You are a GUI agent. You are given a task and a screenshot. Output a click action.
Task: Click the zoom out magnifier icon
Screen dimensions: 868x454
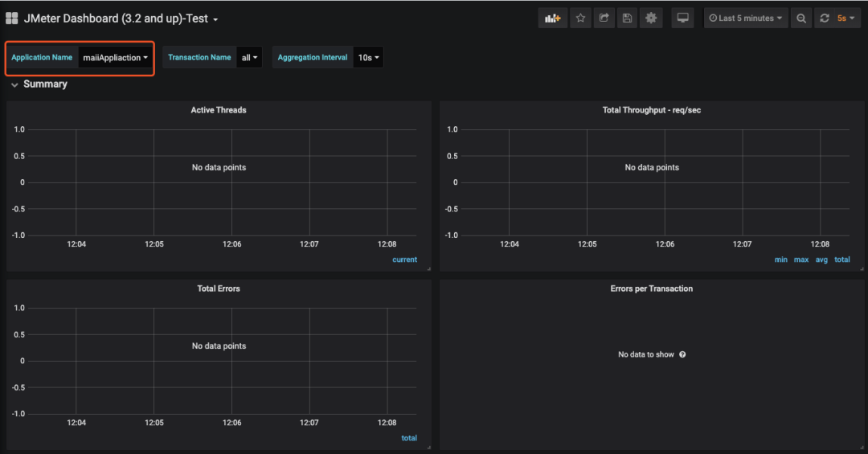pyautogui.click(x=801, y=18)
